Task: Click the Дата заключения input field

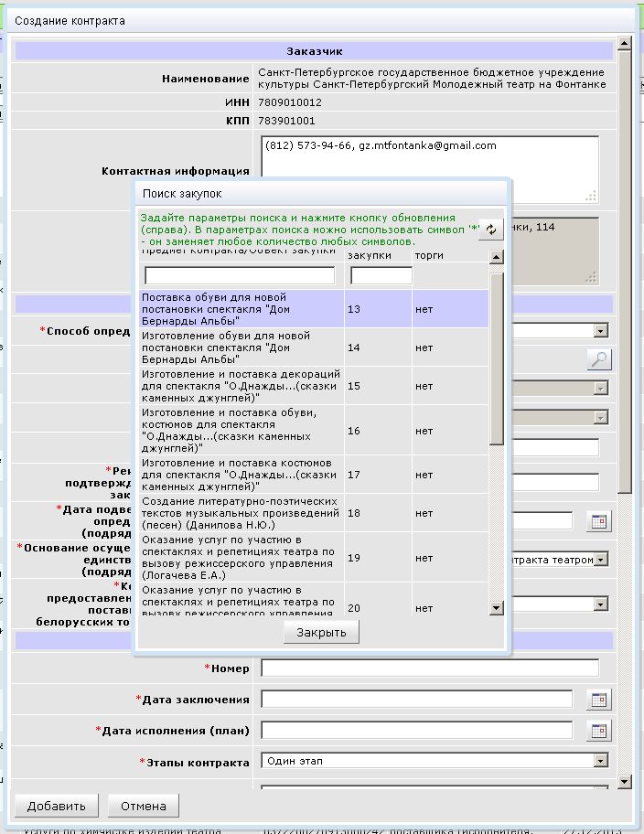Action: tap(417, 700)
